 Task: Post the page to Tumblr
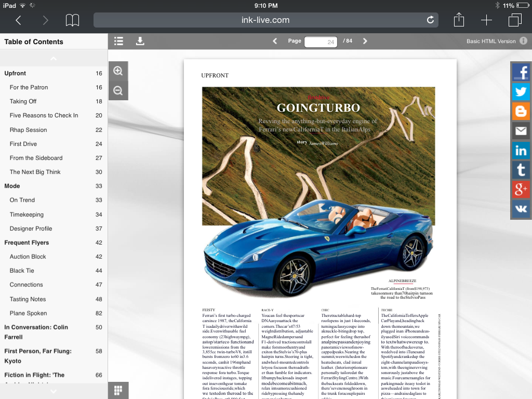tap(521, 170)
